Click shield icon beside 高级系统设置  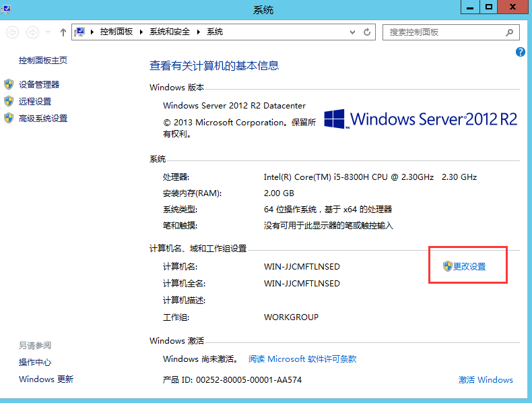coord(9,118)
